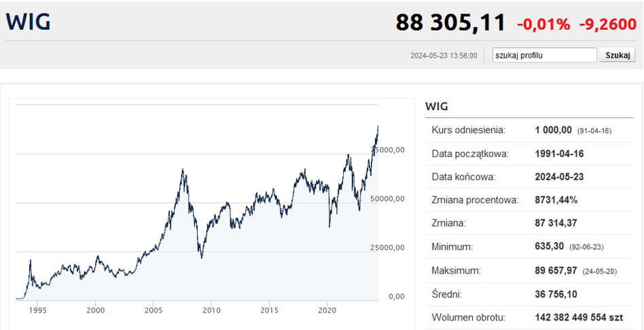Click the large WIG page title
The width and height of the screenshot is (644, 330).
tap(28, 22)
